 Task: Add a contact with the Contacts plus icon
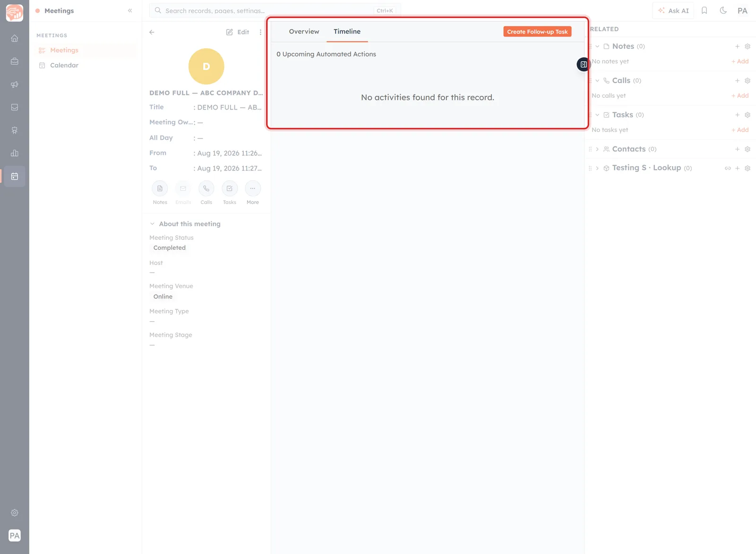(737, 149)
